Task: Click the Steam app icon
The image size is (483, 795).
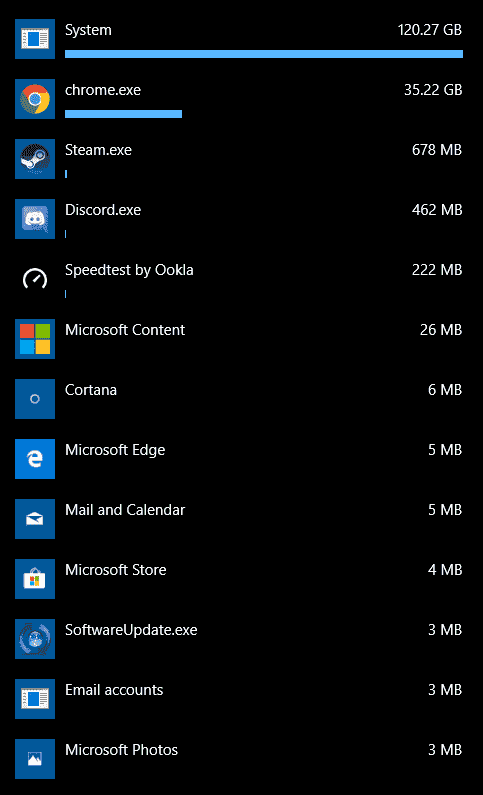Action: 35,159
